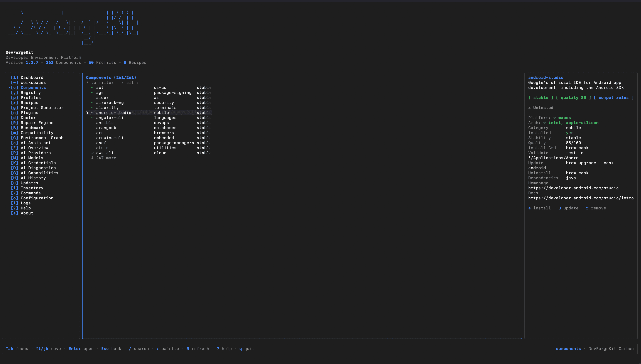The height and width of the screenshot is (364, 641).
Task: Open AI History entry
Action: click(28, 178)
